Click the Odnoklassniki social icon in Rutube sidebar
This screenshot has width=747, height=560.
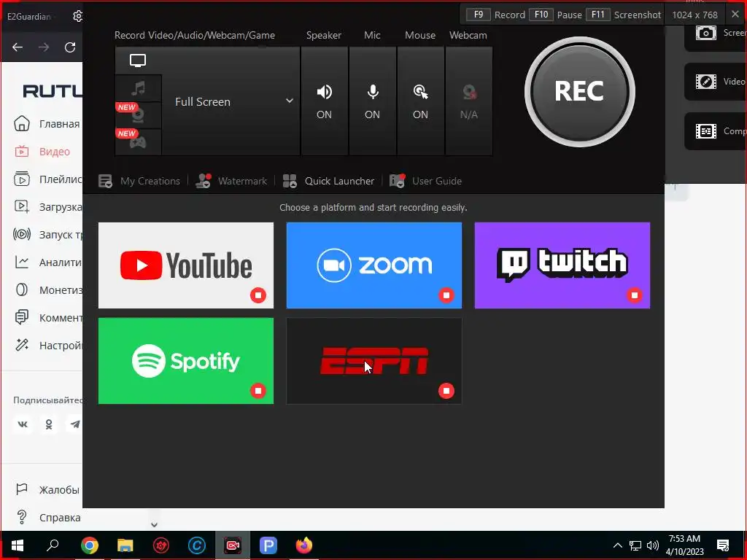(49, 424)
